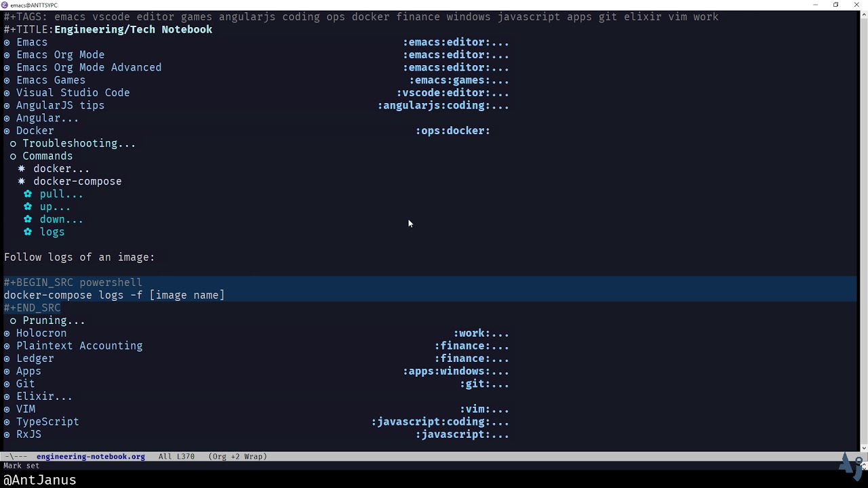Click the bullet icon next to RxJS
868x488 pixels.
click(7, 434)
